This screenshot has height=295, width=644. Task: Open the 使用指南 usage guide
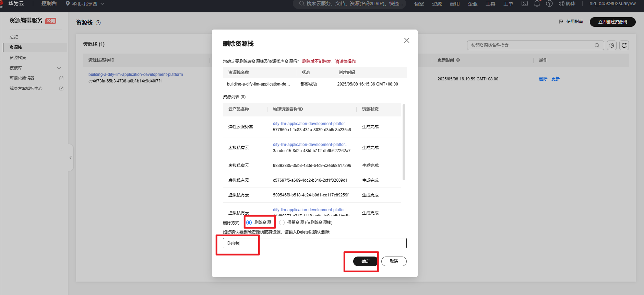pos(571,22)
